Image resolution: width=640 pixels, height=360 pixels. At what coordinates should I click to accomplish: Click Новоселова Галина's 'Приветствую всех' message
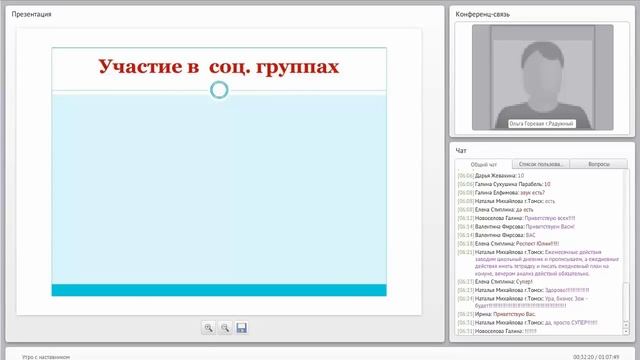[516, 218]
